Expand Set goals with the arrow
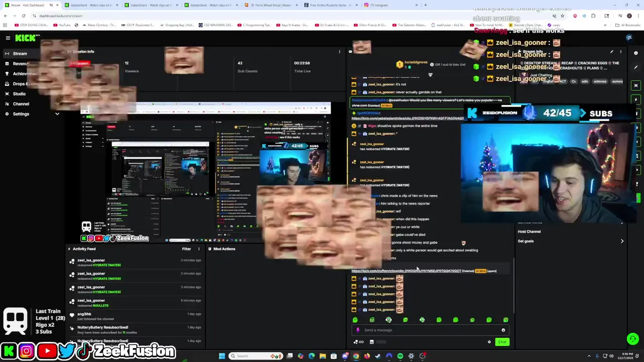644x362 pixels. point(622,241)
